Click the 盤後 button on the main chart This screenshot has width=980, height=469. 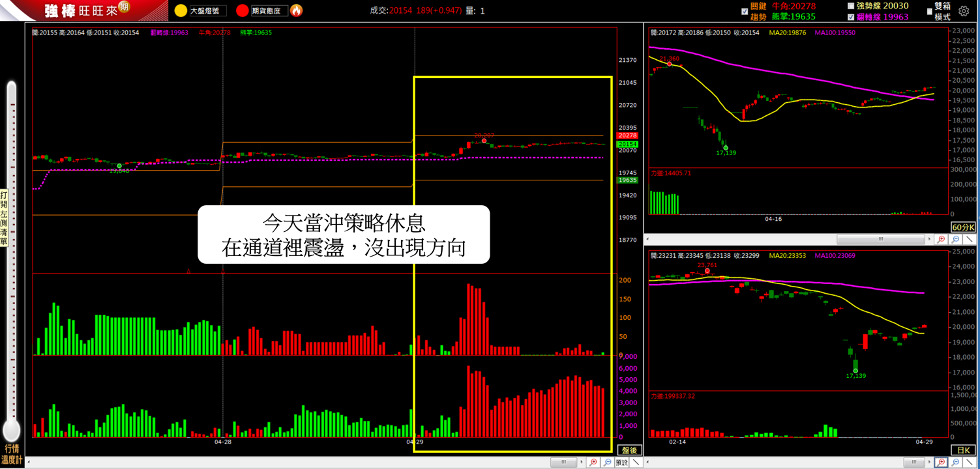(x=629, y=450)
